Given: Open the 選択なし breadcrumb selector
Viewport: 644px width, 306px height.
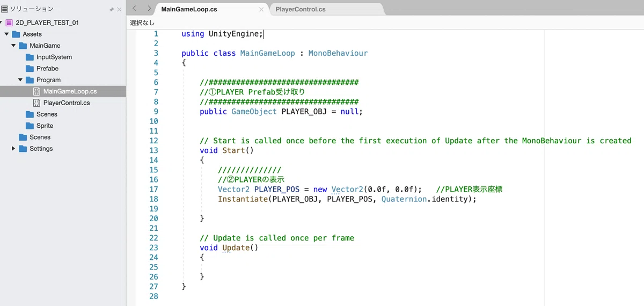Looking at the screenshot, I should (x=142, y=23).
